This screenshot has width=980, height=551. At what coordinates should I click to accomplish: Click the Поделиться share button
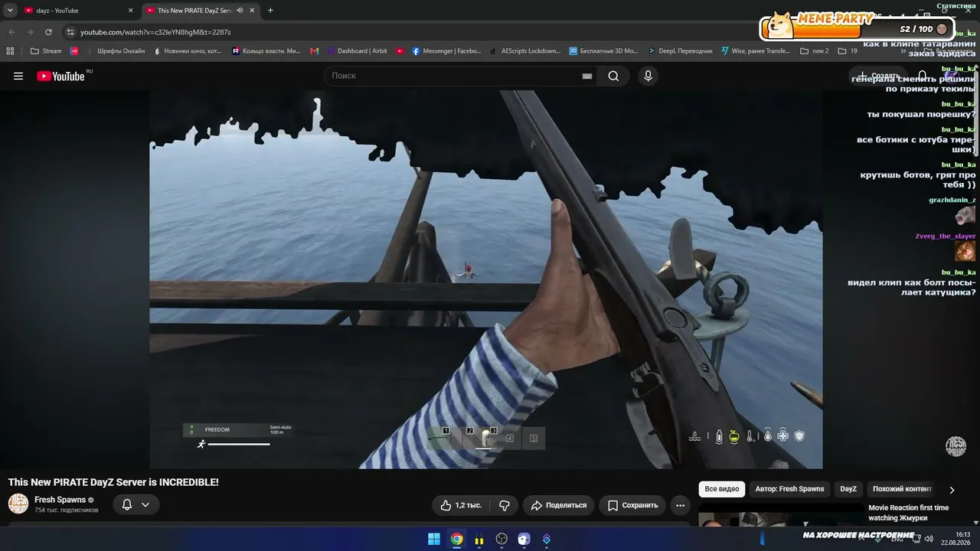click(x=559, y=505)
